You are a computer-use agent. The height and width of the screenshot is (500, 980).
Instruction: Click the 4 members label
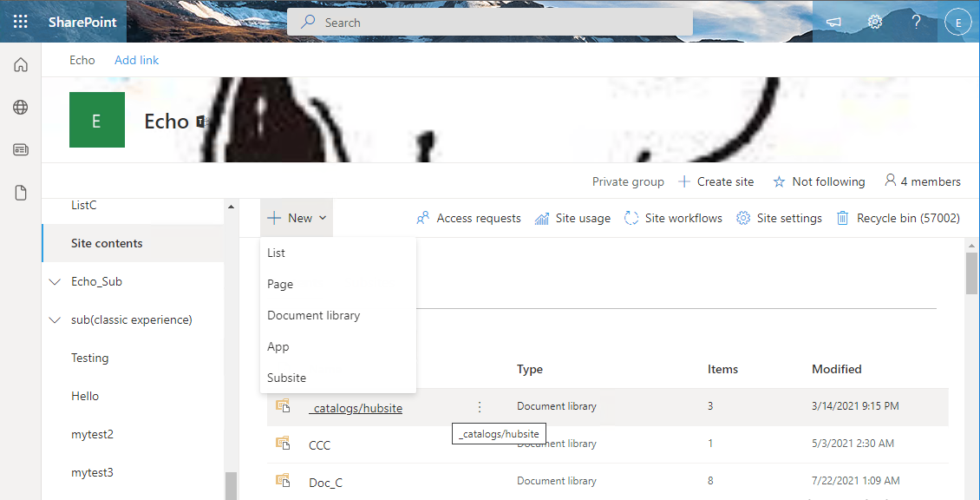coord(931,181)
